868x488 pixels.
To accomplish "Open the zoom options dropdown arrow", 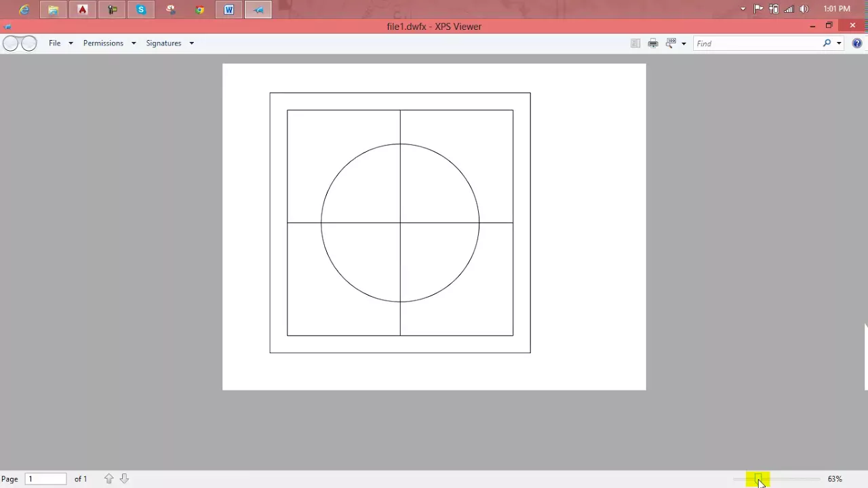I will coord(684,43).
